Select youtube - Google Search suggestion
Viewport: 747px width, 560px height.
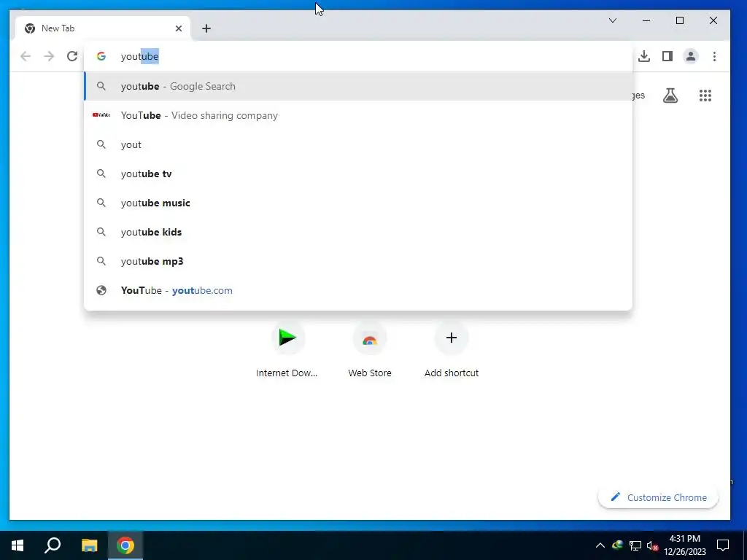357,86
